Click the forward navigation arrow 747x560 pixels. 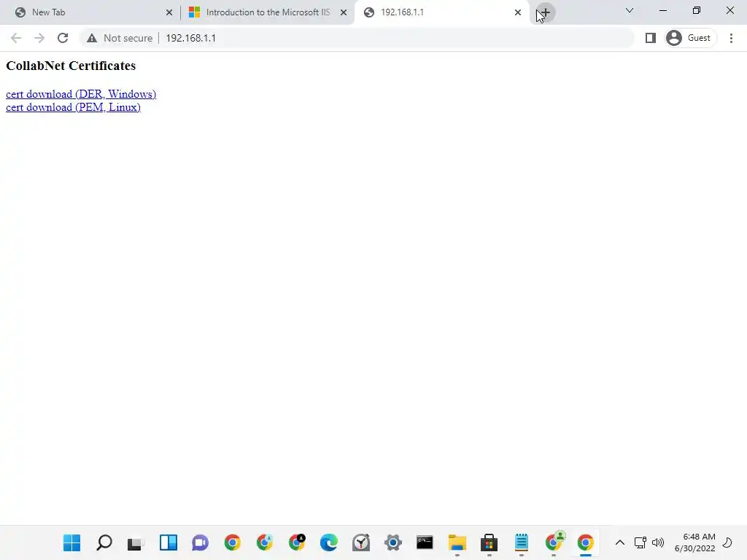tap(39, 38)
